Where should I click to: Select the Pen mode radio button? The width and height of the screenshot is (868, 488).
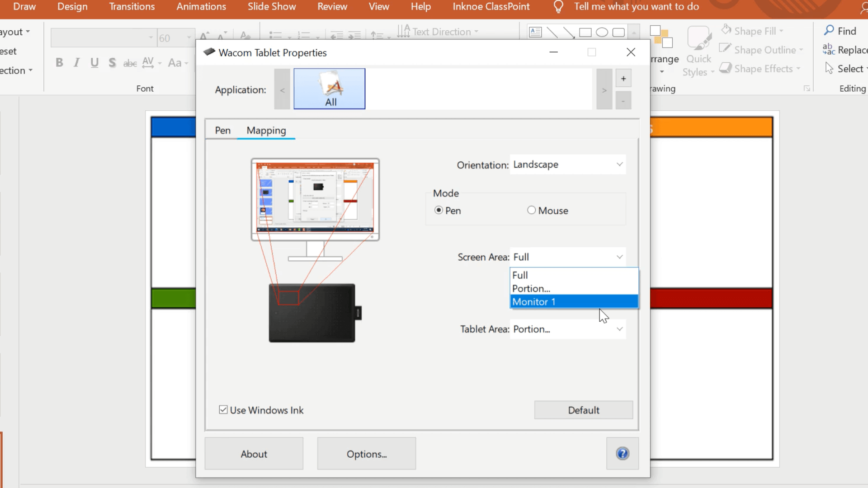[x=439, y=210]
